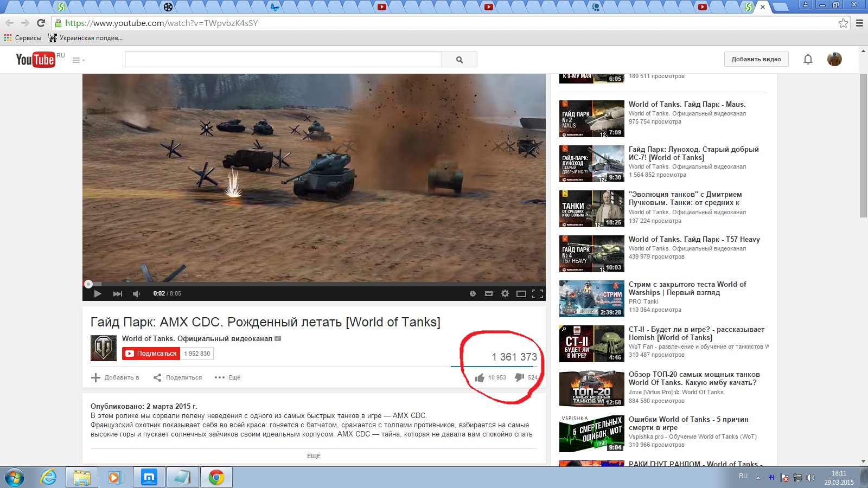Viewport: 868px width, 488px height.
Task: Open the Windows Start button
Action: 14,477
